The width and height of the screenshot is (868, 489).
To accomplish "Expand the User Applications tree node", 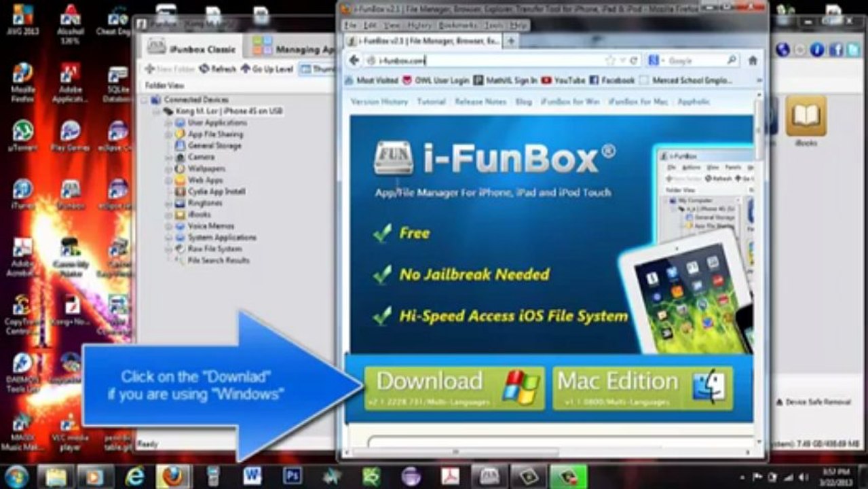I will [x=169, y=123].
